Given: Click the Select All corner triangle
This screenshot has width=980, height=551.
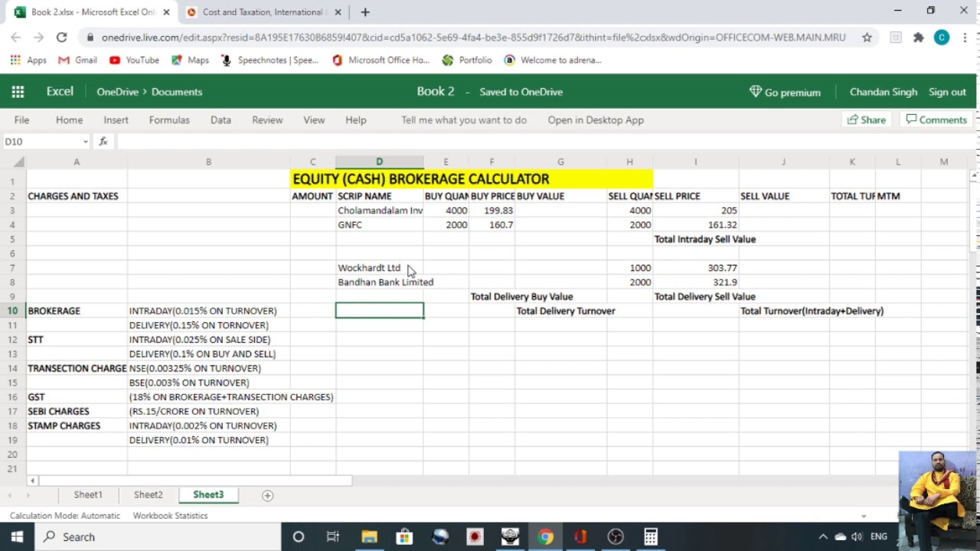Looking at the screenshot, I should pyautogui.click(x=18, y=162).
